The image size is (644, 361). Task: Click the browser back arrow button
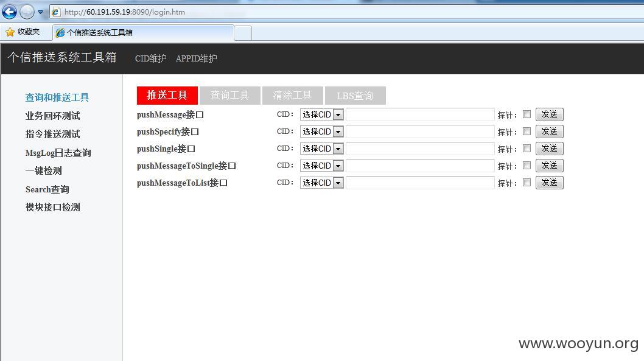[9, 12]
